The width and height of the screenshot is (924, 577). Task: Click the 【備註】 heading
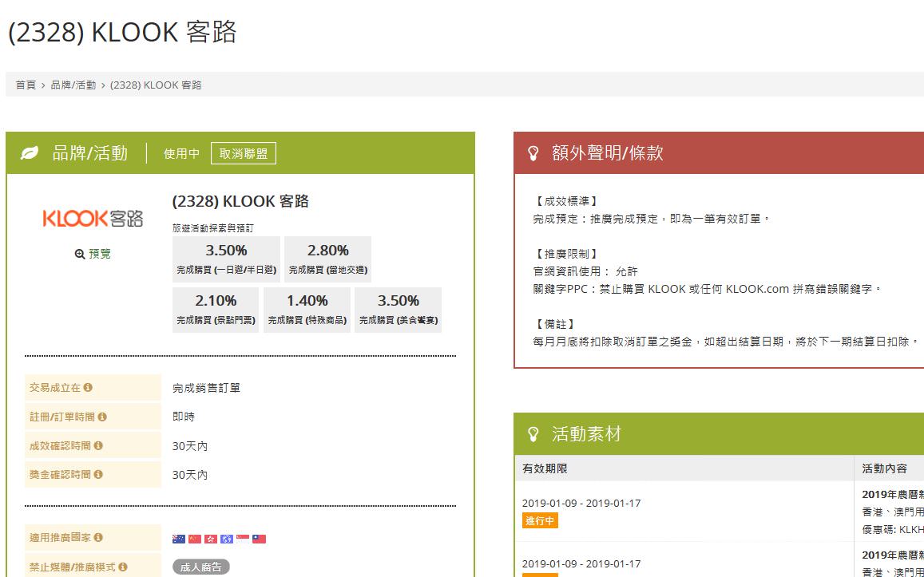554,325
